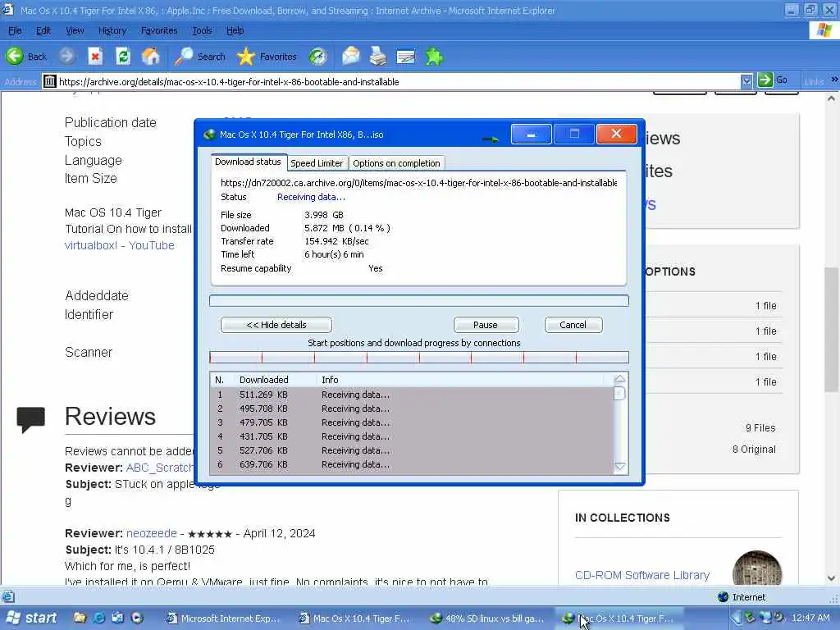
Task: Open the Mail envelope icon
Action: 351,56
